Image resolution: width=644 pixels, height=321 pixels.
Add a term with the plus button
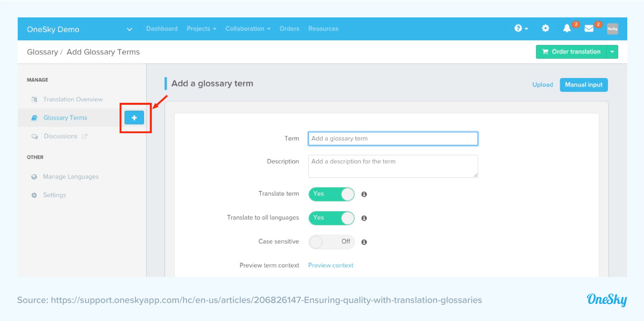tap(134, 118)
